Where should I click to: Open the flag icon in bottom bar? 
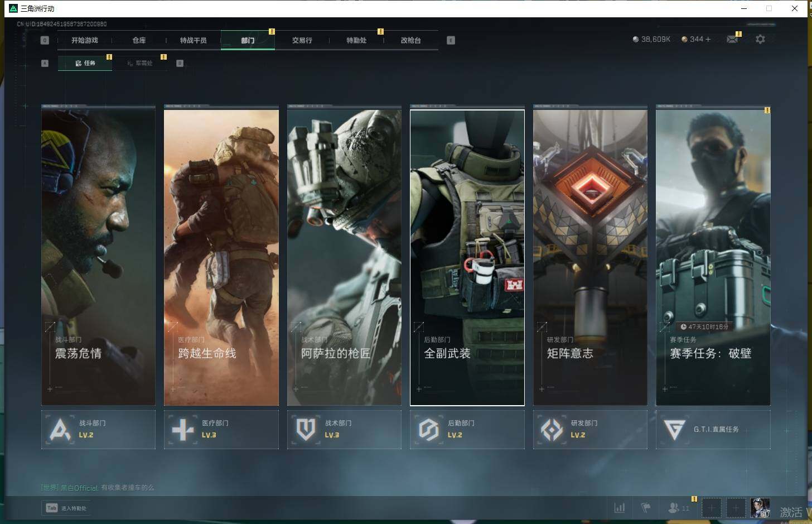646,508
